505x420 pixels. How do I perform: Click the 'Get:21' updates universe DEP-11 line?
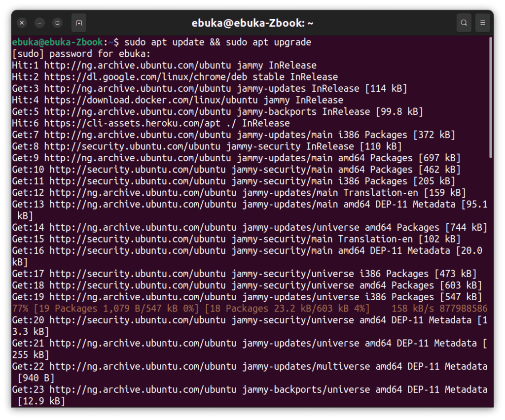(250, 349)
